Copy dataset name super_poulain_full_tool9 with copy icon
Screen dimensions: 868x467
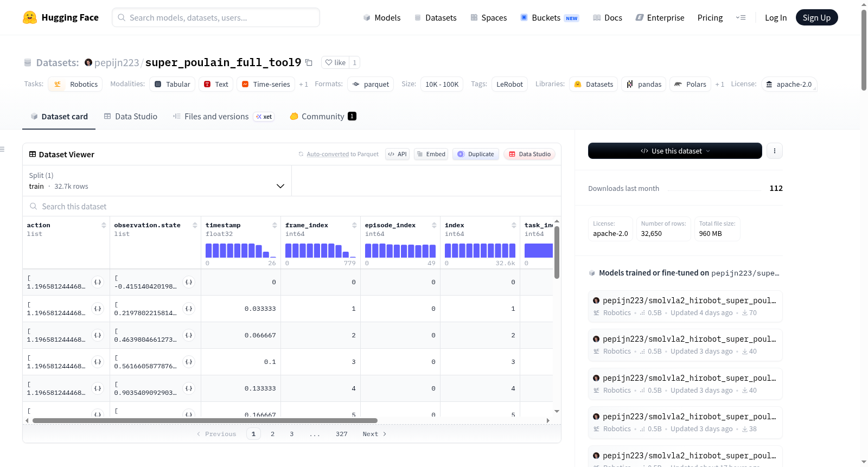(309, 62)
